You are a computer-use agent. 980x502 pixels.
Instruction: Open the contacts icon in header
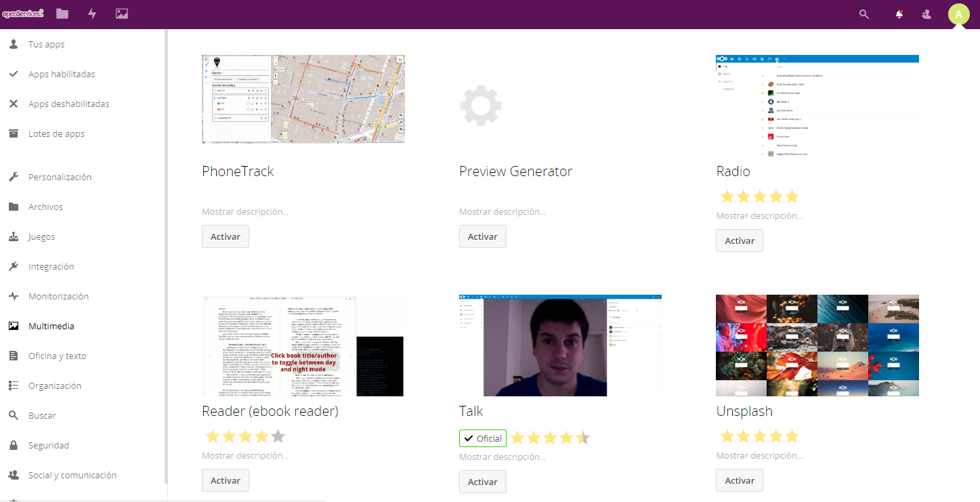[927, 14]
